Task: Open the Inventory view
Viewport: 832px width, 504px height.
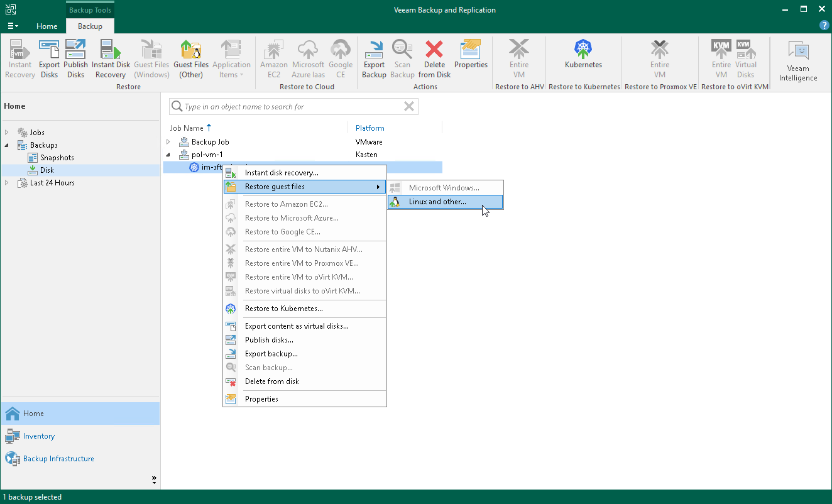Action: [x=80, y=436]
